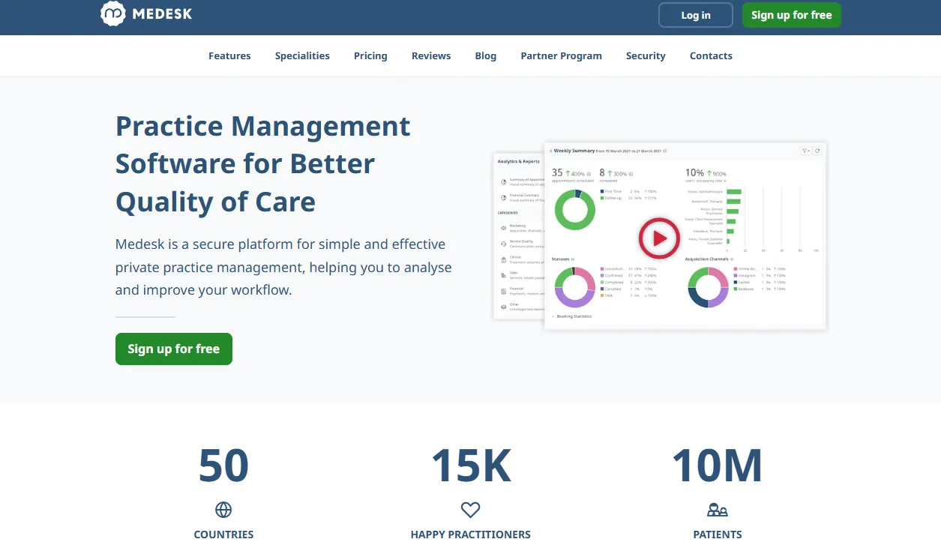Go to the Pricing page
This screenshot has width=941, height=560.
click(x=370, y=55)
